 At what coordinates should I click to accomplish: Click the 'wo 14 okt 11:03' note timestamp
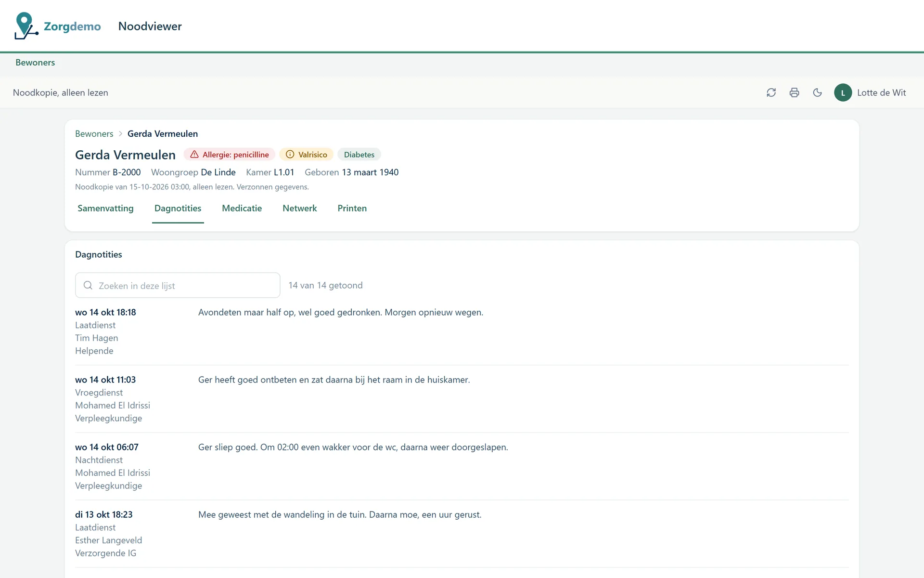(105, 380)
